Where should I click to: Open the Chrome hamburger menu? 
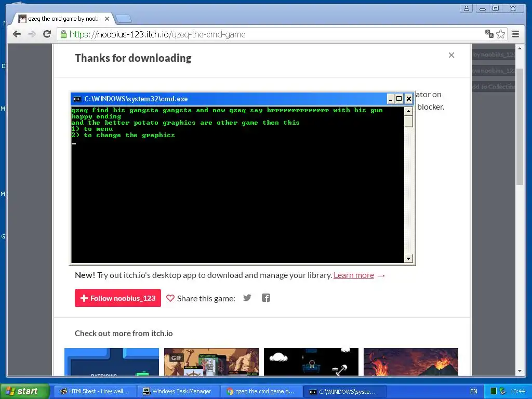tap(515, 34)
